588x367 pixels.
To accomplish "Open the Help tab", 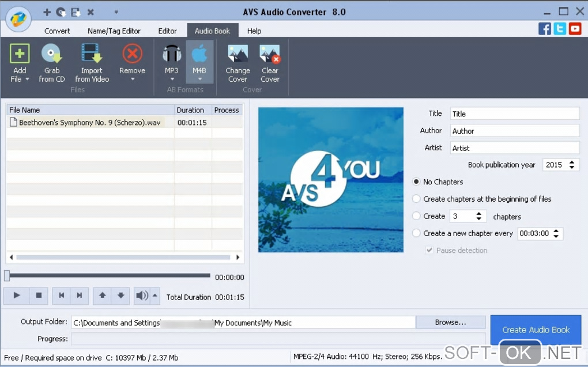I will click(254, 31).
